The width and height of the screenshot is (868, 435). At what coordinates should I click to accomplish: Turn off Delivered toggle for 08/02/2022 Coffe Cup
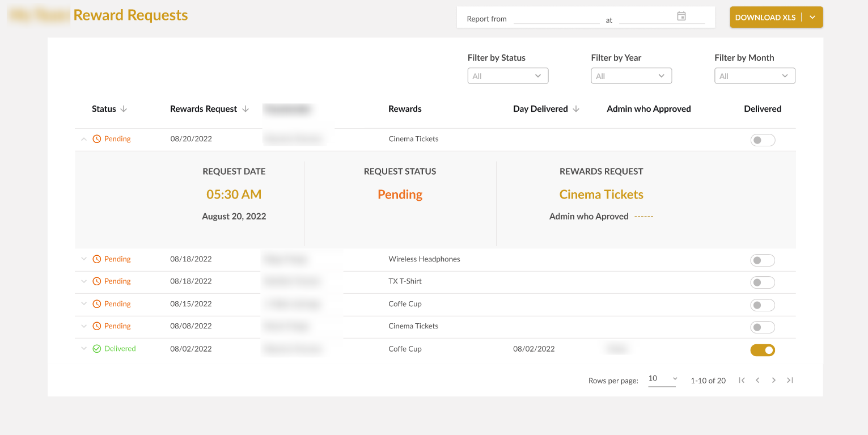point(762,350)
